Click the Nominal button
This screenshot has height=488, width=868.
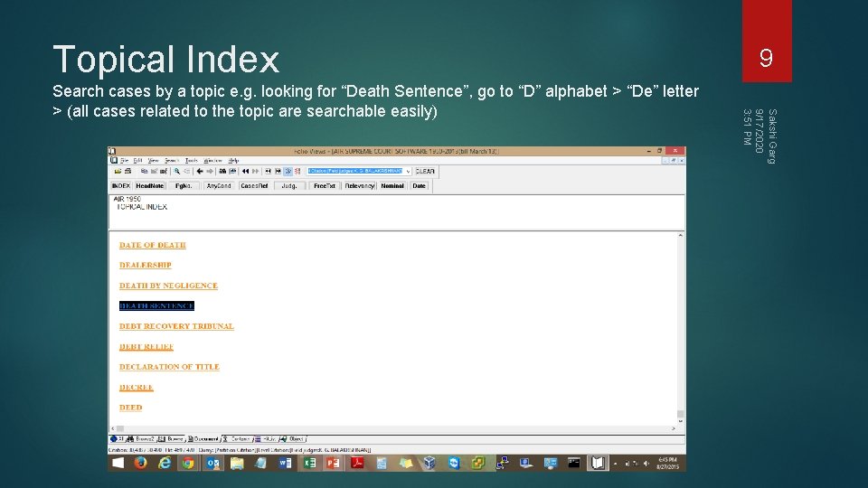pyautogui.click(x=392, y=186)
